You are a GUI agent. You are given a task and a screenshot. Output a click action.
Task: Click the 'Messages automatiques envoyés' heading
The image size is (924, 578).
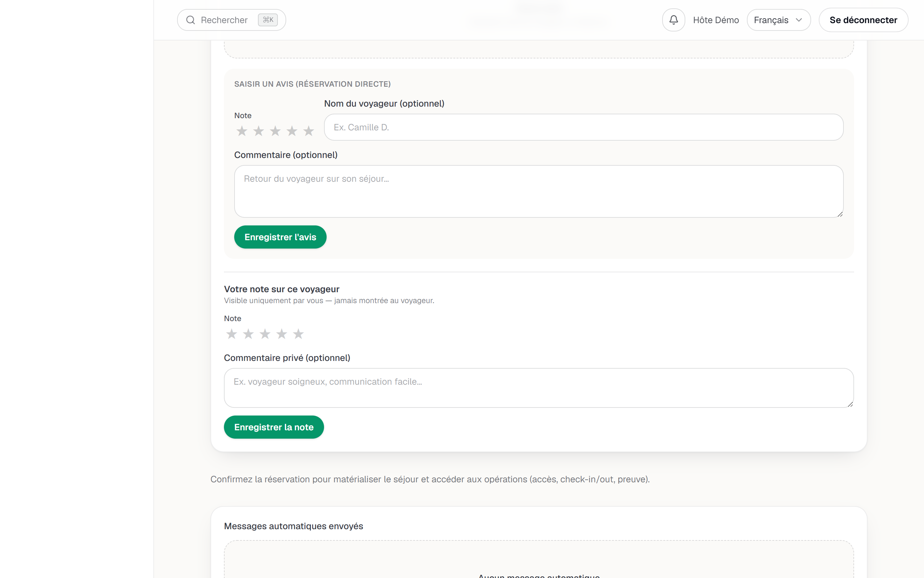293,526
